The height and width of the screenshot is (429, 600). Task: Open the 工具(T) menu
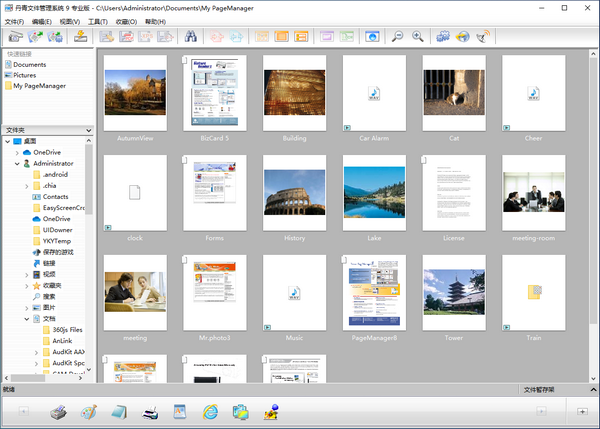tap(98, 22)
